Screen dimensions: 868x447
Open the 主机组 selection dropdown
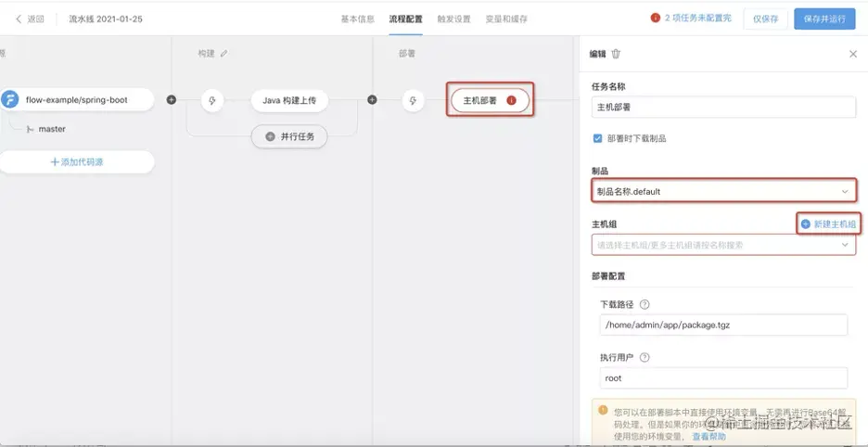(x=724, y=244)
